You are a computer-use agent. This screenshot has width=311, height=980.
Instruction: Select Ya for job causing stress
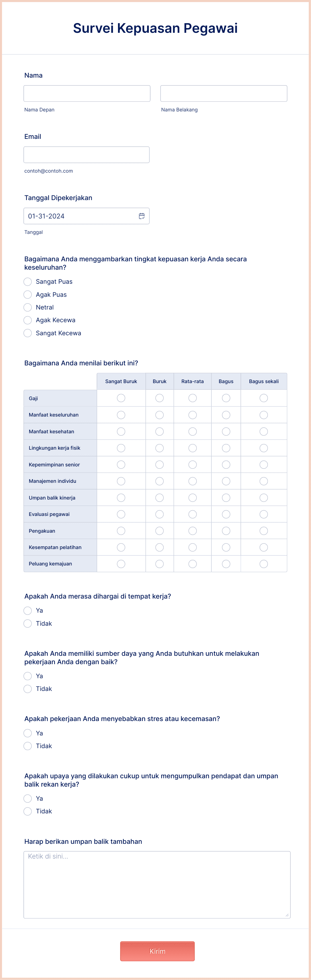(x=27, y=733)
